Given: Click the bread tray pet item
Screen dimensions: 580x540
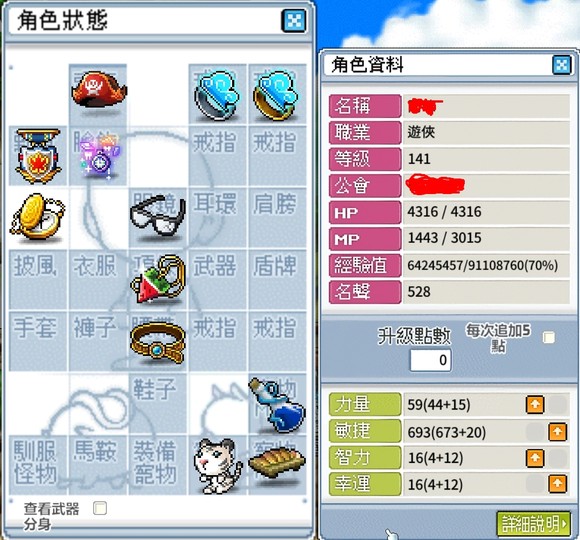Looking at the screenshot, I should click(277, 462).
